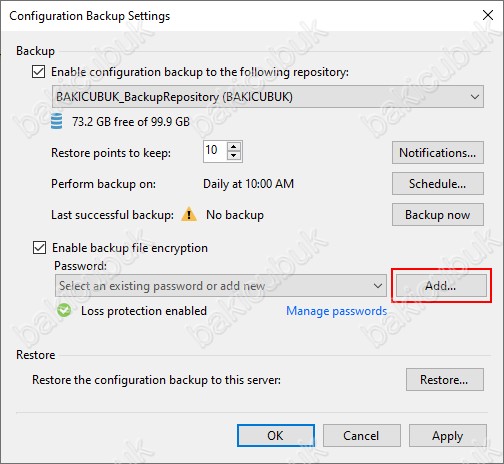
Task: Click Restore to restore configuration backup
Action: (445, 380)
